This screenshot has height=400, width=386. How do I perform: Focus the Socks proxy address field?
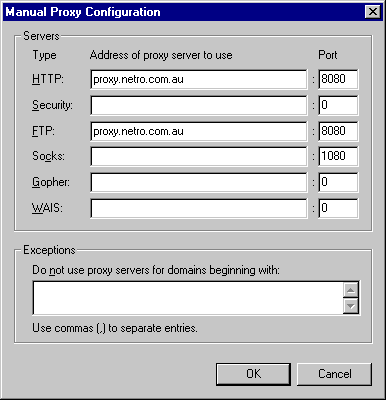click(x=199, y=156)
